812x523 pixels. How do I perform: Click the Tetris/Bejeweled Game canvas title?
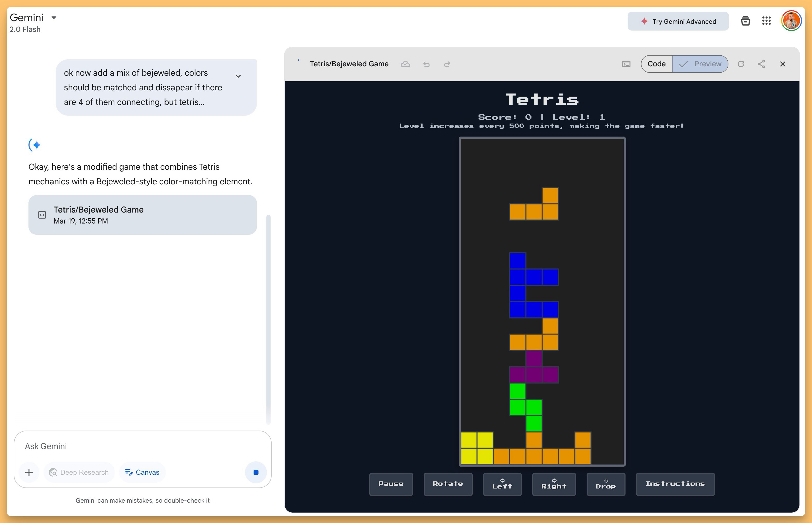coord(349,64)
